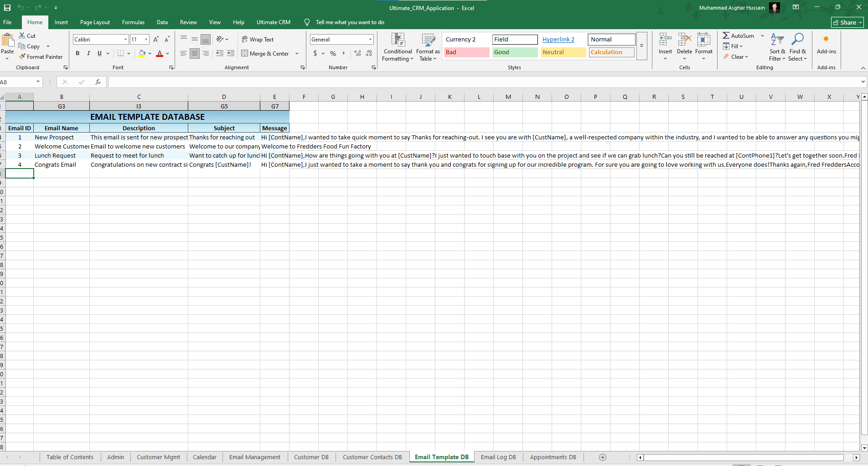The width and height of the screenshot is (868, 466).
Task: Switch to the Customer DB sheet tab
Action: tap(311, 457)
